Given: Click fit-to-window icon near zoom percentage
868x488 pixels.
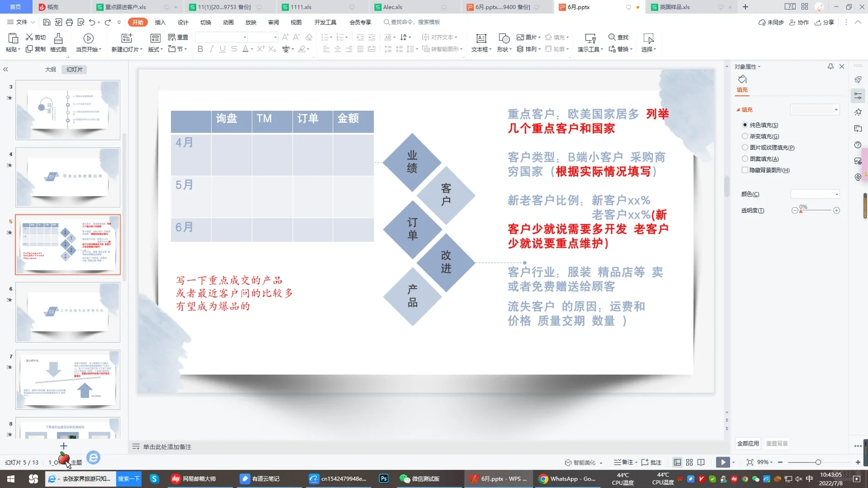Looking at the screenshot, I should click(x=749, y=462).
